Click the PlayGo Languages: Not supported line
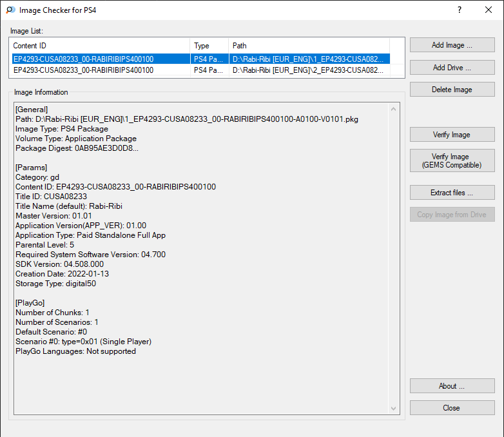The width and height of the screenshot is (504, 437). [x=75, y=351]
